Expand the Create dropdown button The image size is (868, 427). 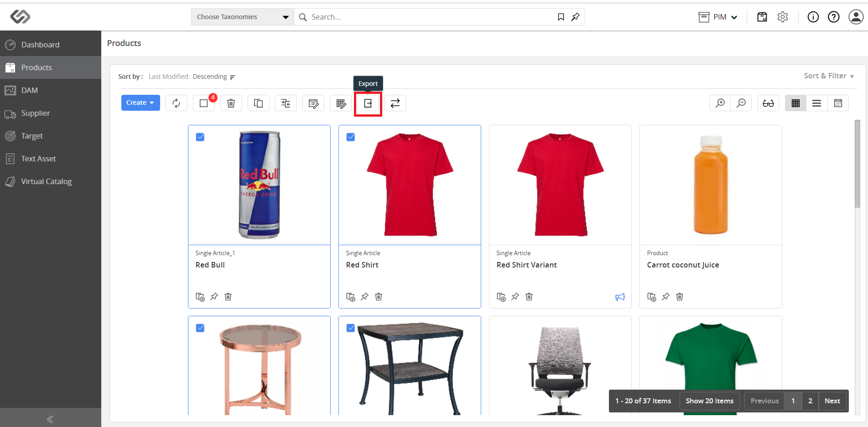tap(140, 103)
